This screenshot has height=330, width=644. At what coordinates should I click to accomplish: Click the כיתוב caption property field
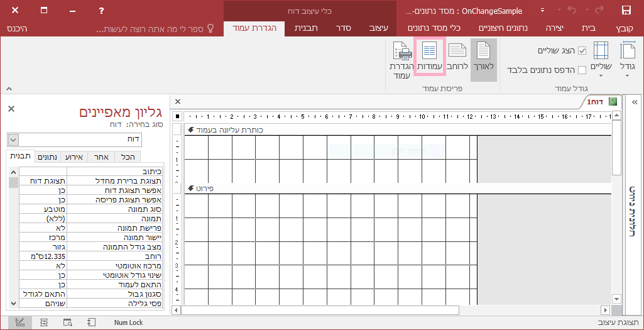click(43, 172)
